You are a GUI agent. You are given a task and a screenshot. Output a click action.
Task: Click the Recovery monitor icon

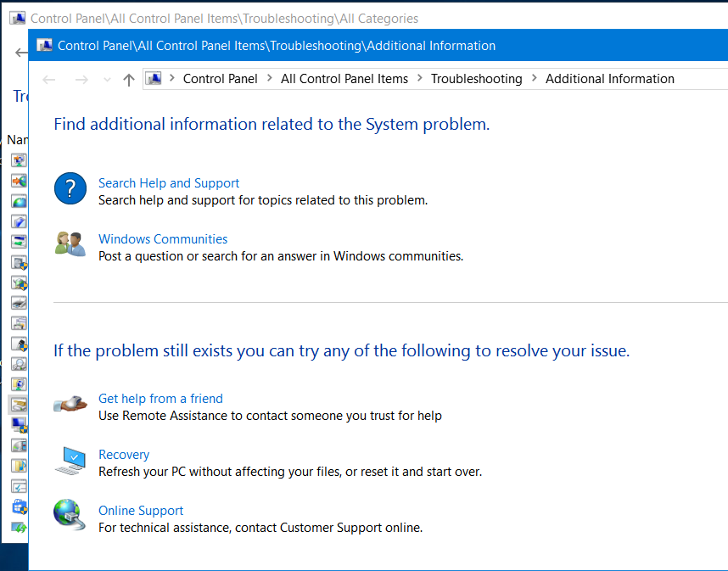pos(70,460)
